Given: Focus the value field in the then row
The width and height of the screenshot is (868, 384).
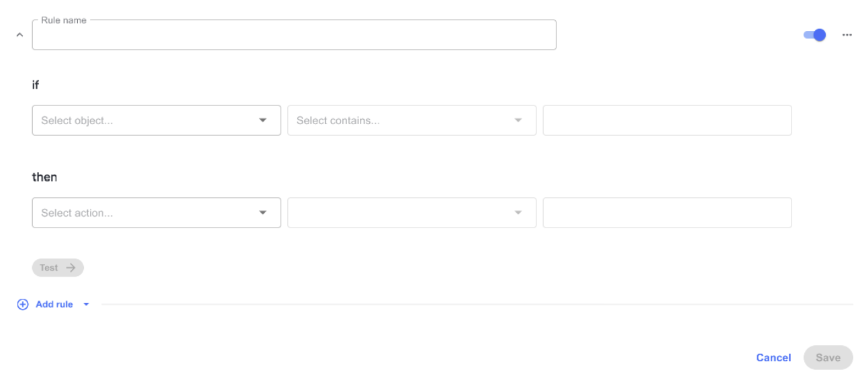Looking at the screenshot, I should (x=667, y=213).
